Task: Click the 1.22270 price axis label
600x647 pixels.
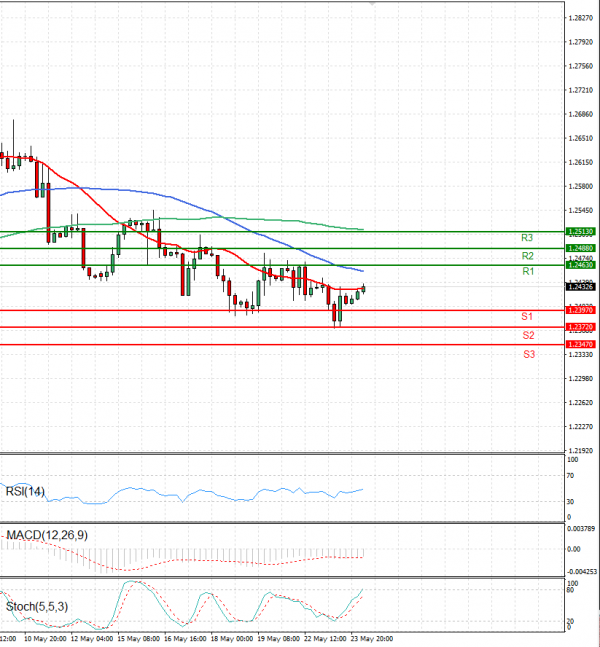Action: pos(581,427)
